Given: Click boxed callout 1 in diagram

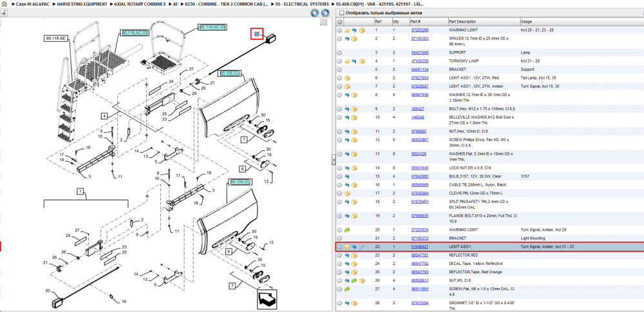Looking at the screenshot, I should [x=80, y=191].
